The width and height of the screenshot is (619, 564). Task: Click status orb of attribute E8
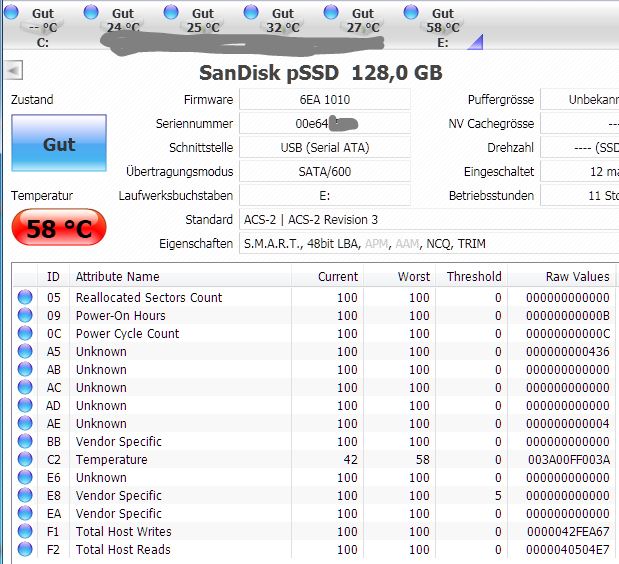click(x=25, y=495)
